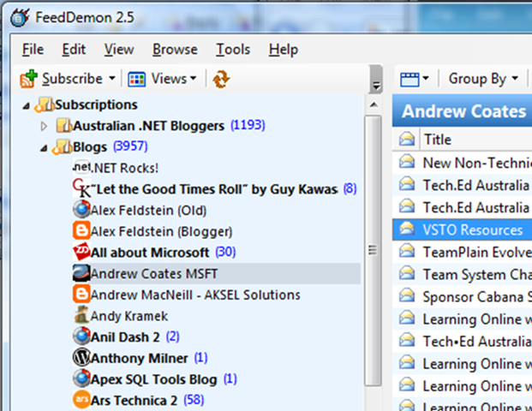532x411 pixels.
Task: Click the calendar icon in right toolbar
Action: [x=410, y=79]
